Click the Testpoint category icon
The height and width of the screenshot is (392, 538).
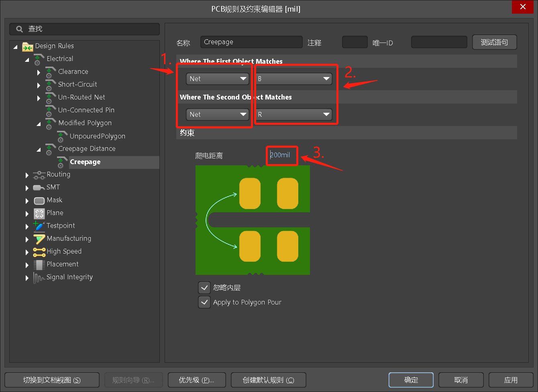pos(39,226)
